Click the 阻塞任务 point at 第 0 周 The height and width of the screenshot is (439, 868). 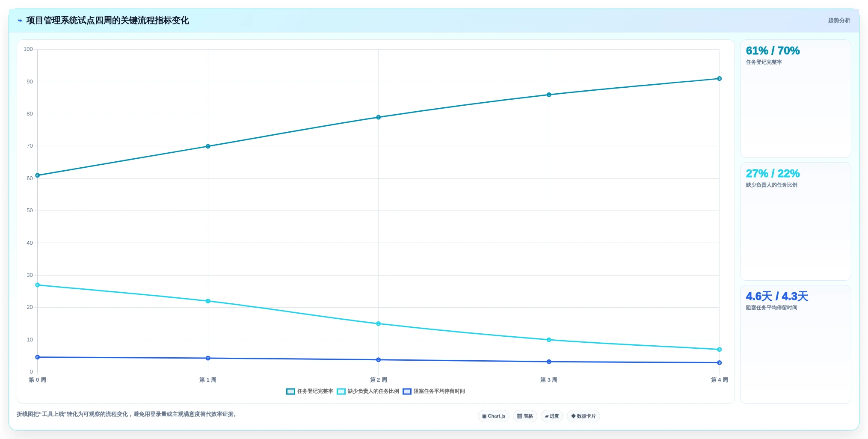point(38,357)
